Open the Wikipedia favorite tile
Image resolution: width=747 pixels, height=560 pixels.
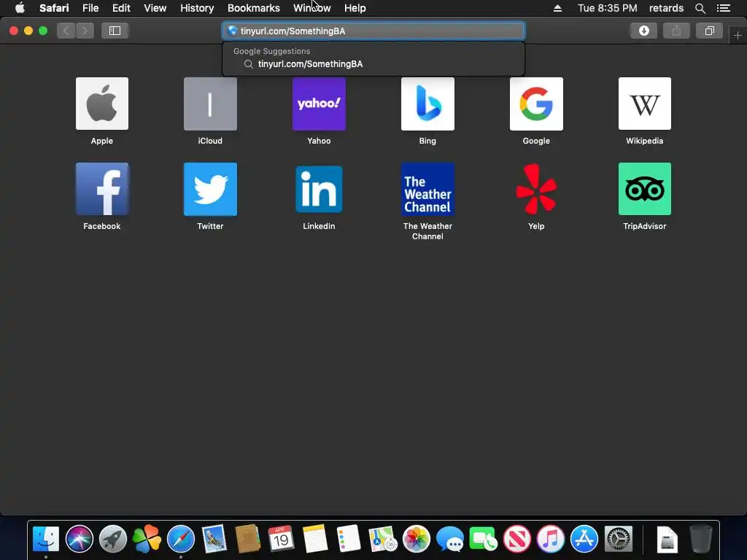point(645,104)
